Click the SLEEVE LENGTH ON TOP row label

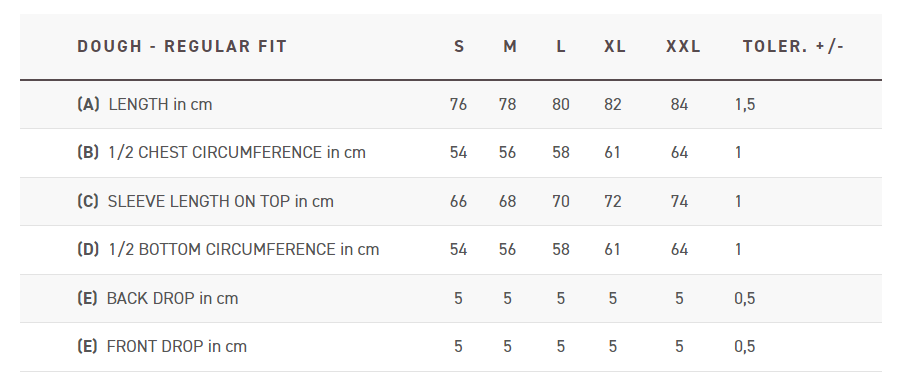tap(205, 201)
